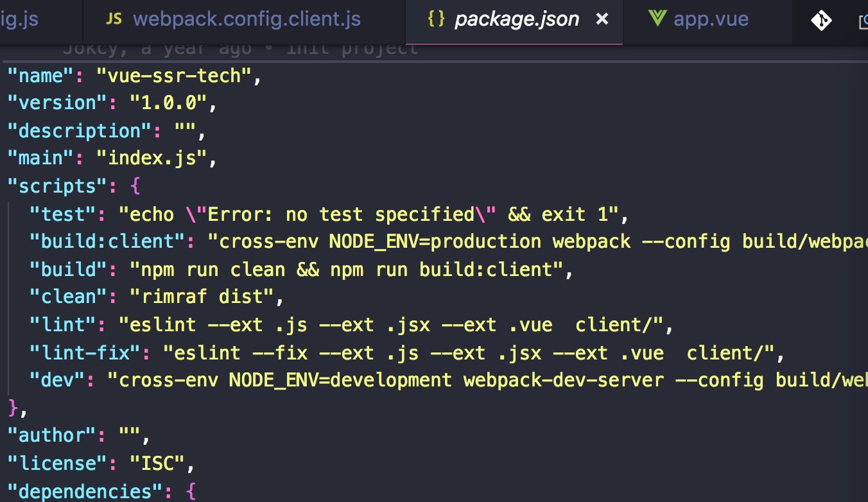Viewport: 868px width, 502px height.
Task: Click the closing brace of scripts block
Action: click(x=12, y=408)
